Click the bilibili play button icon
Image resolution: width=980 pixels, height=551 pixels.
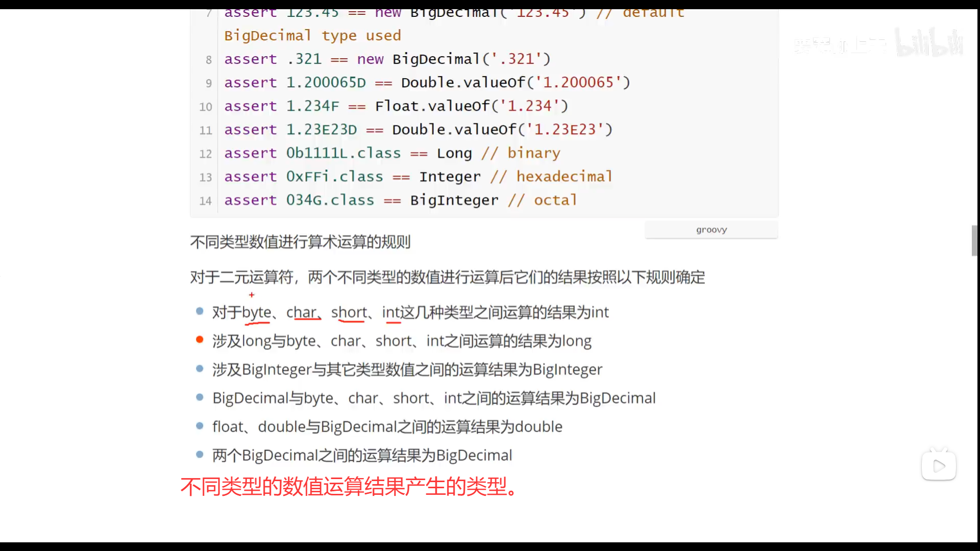click(939, 465)
